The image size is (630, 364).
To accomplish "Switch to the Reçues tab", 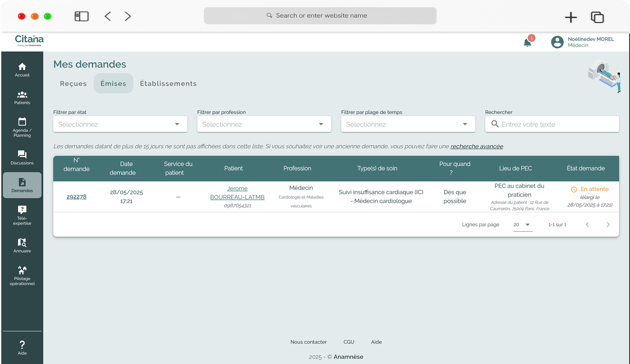I will coord(73,83).
